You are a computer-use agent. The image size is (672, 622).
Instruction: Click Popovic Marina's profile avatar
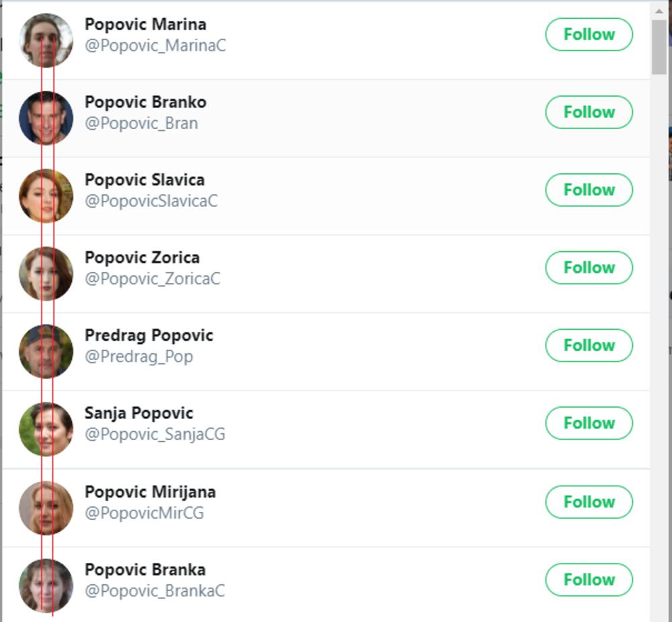[46, 40]
